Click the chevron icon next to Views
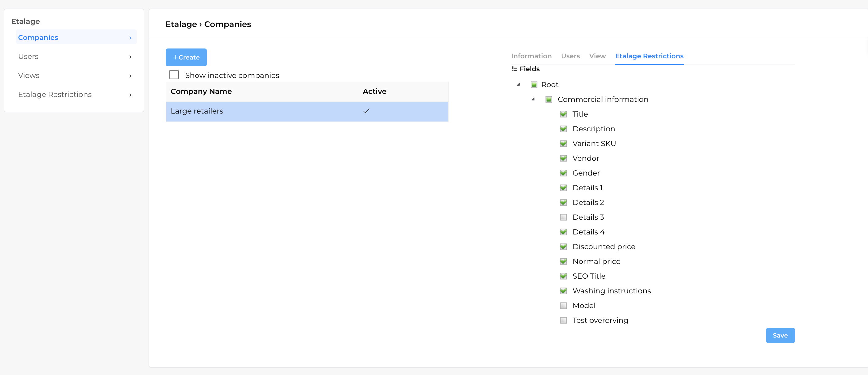The image size is (868, 375). click(130, 76)
